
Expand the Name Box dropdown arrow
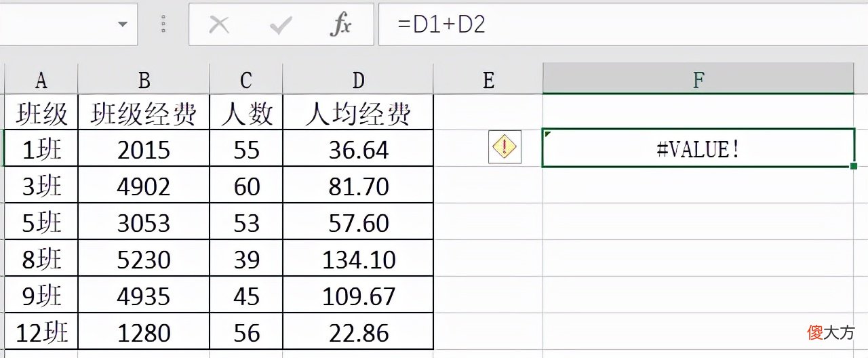pyautogui.click(x=123, y=24)
